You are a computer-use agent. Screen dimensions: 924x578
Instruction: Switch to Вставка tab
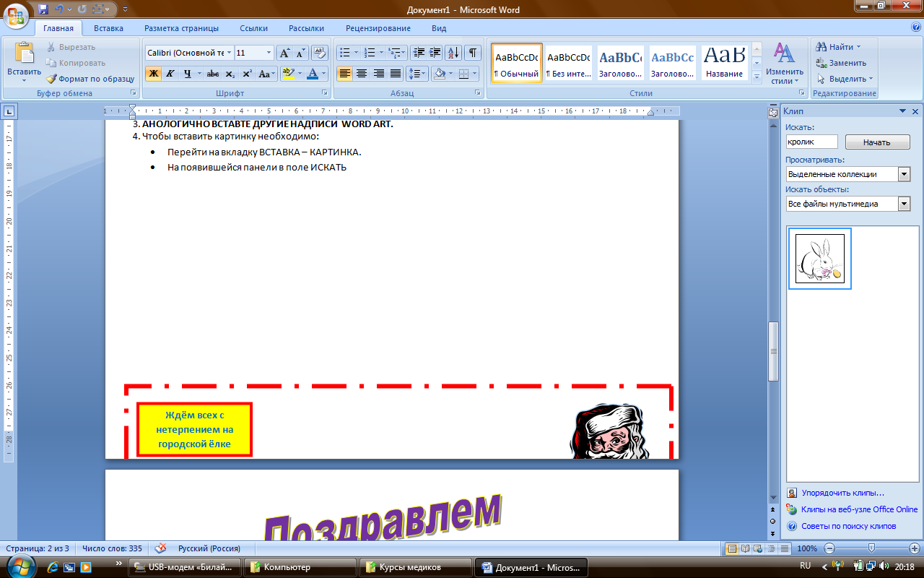coord(108,28)
